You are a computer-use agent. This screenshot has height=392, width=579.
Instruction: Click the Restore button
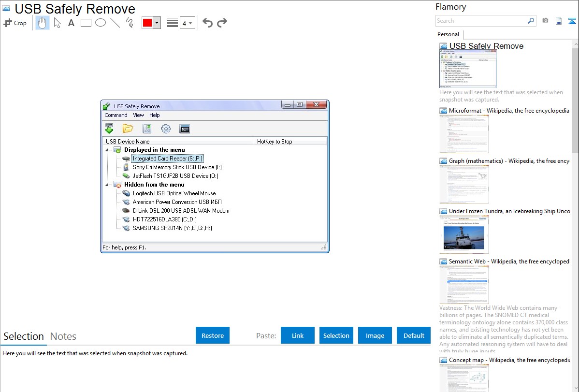tap(213, 335)
